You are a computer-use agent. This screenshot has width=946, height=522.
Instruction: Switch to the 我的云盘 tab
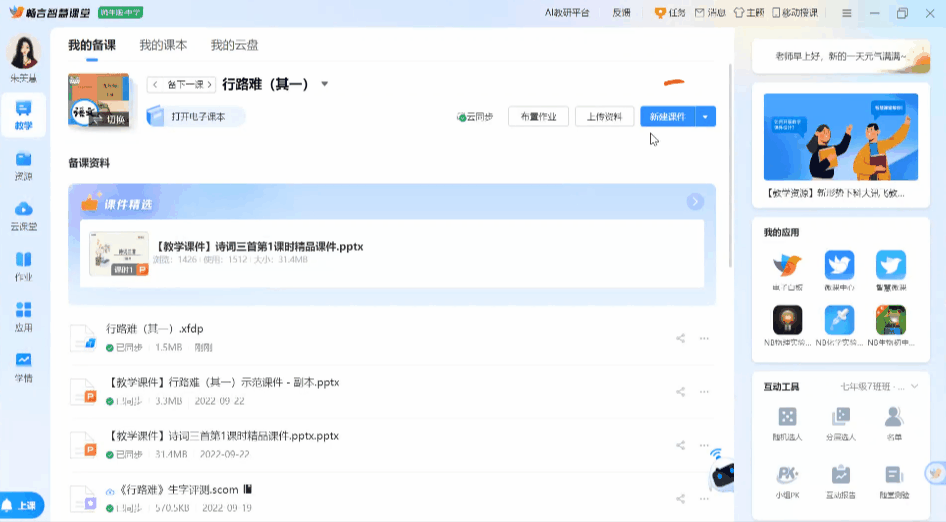pyautogui.click(x=234, y=46)
